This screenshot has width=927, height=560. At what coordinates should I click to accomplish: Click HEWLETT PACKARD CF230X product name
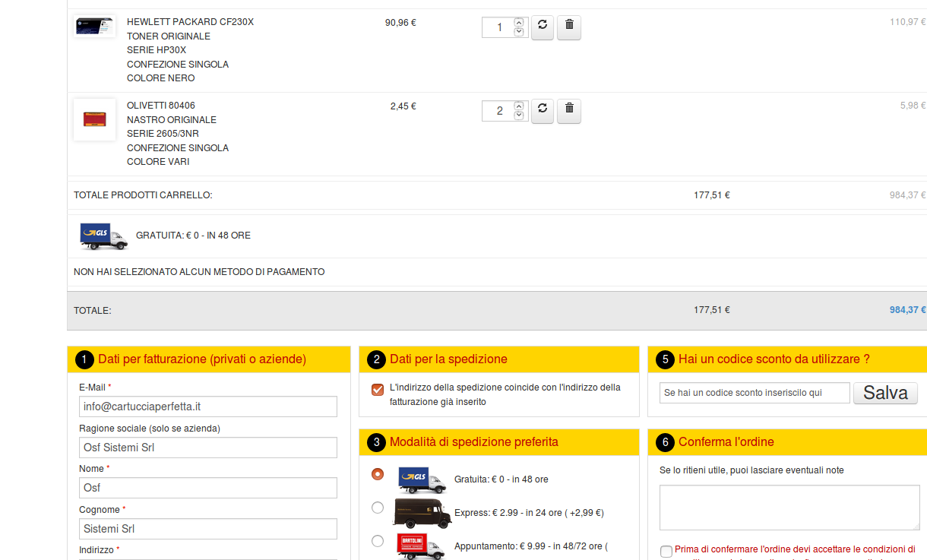190,22
